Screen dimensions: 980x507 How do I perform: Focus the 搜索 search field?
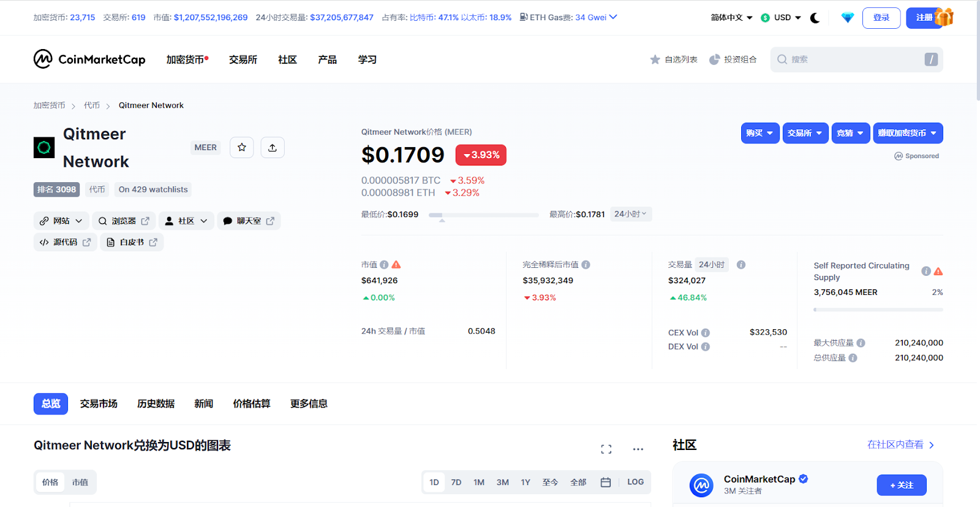click(857, 59)
